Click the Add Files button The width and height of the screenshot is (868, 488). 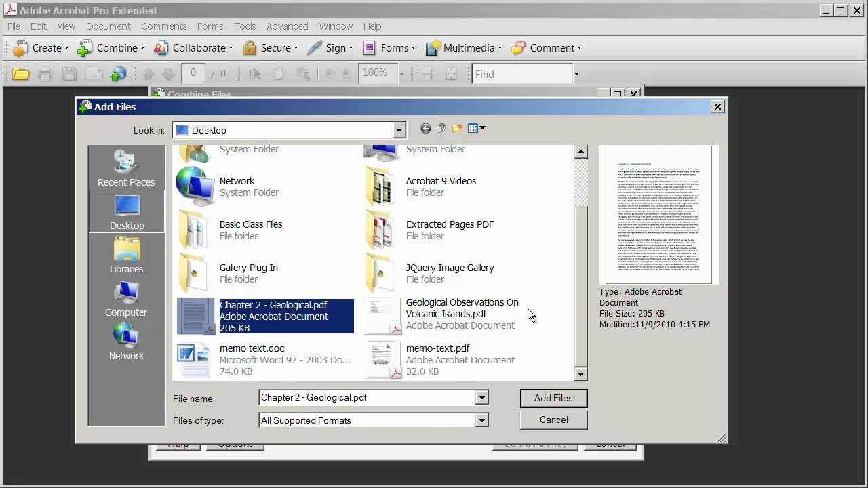coord(553,398)
